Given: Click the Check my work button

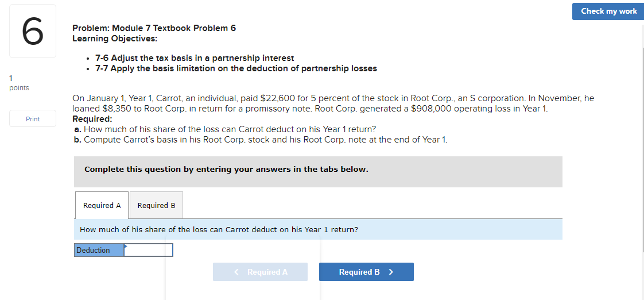Looking at the screenshot, I should (608, 11).
